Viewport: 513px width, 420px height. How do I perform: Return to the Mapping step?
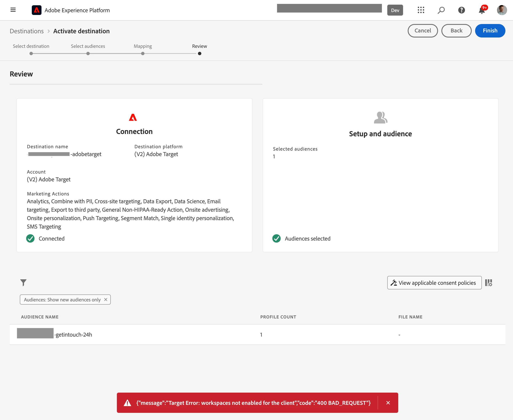click(143, 54)
